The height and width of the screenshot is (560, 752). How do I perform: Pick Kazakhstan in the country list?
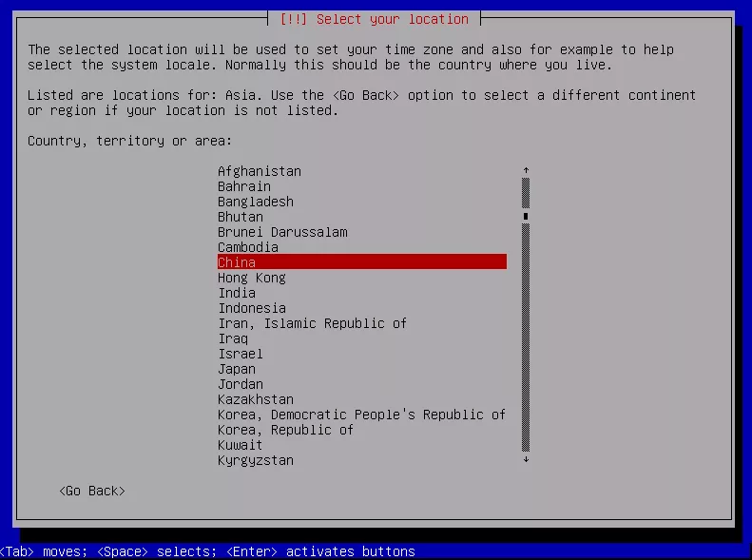pos(256,399)
